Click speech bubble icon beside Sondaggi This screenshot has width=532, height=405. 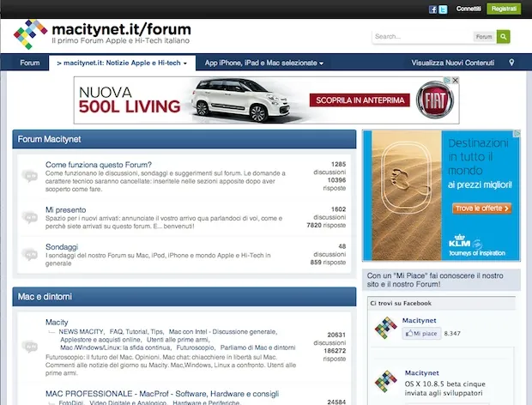[x=30, y=254]
